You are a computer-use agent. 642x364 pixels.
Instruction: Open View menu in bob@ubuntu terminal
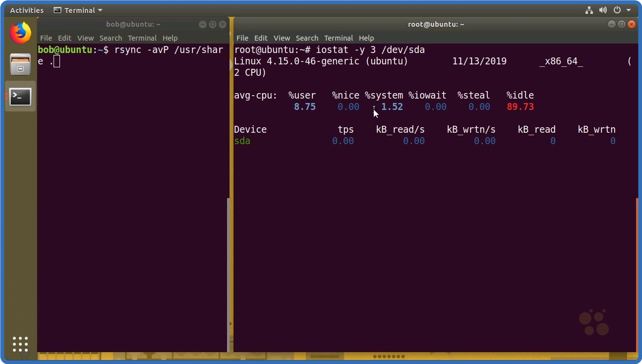85,38
